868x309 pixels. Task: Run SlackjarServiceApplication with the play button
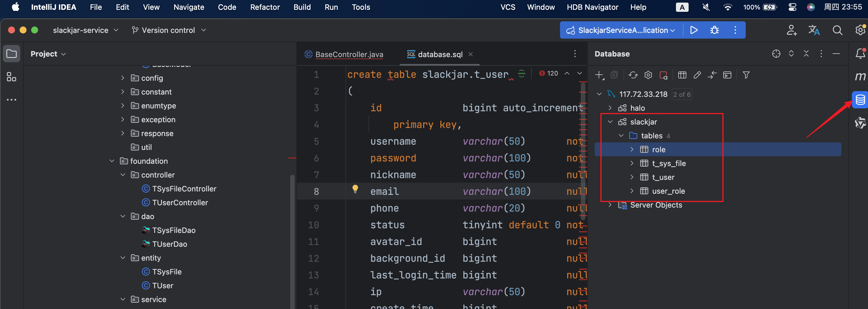[694, 30]
